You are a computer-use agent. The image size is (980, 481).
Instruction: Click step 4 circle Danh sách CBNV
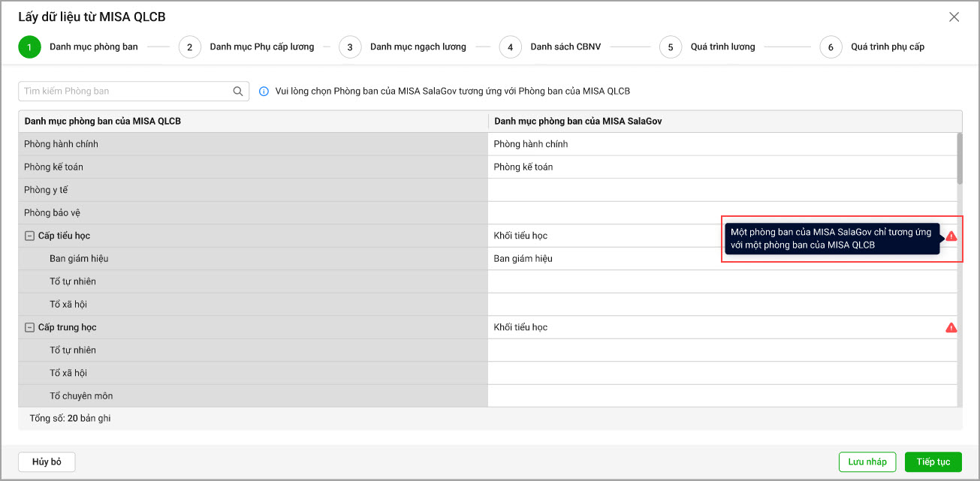[x=510, y=47]
